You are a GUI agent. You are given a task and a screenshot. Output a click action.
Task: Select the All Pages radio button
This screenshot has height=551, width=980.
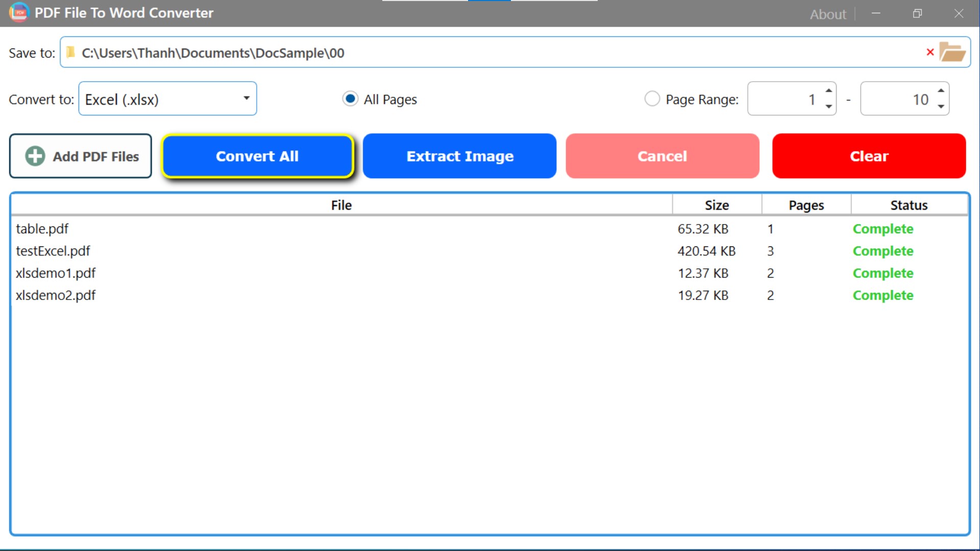click(350, 98)
